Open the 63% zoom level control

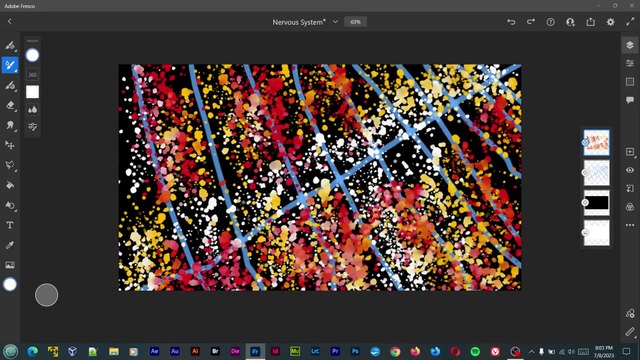pyautogui.click(x=356, y=22)
